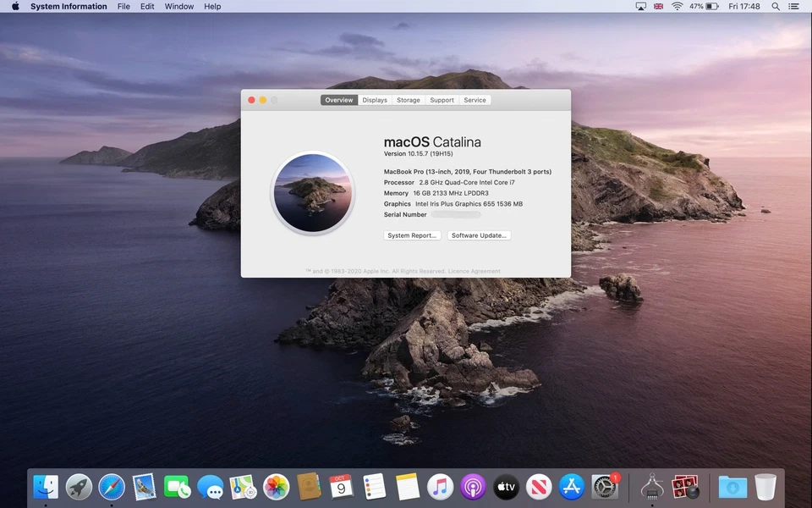Viewport: 812px width, 508px height.
Task: Open Music app icon in Dock
Action: click(x=440, y=488)
